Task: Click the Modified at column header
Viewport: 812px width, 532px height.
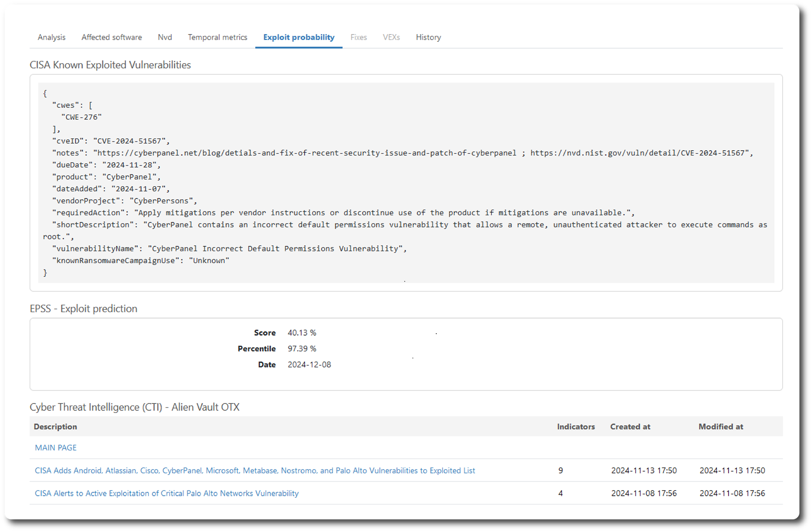Action: (720, 427)
